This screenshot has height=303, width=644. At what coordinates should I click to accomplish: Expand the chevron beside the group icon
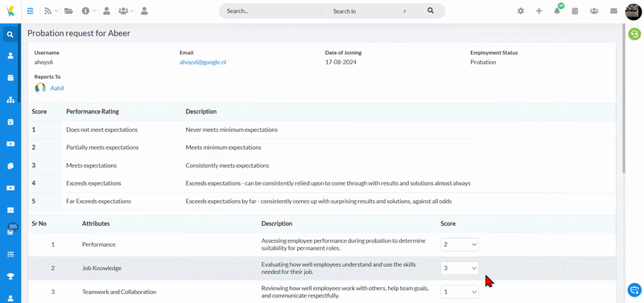tap(132, 11)
